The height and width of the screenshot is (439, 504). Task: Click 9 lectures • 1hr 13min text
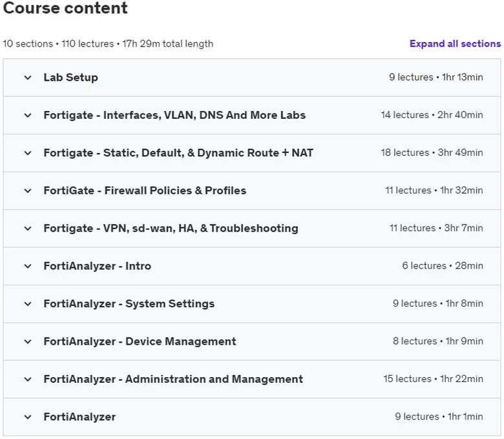tap(436, 77)
